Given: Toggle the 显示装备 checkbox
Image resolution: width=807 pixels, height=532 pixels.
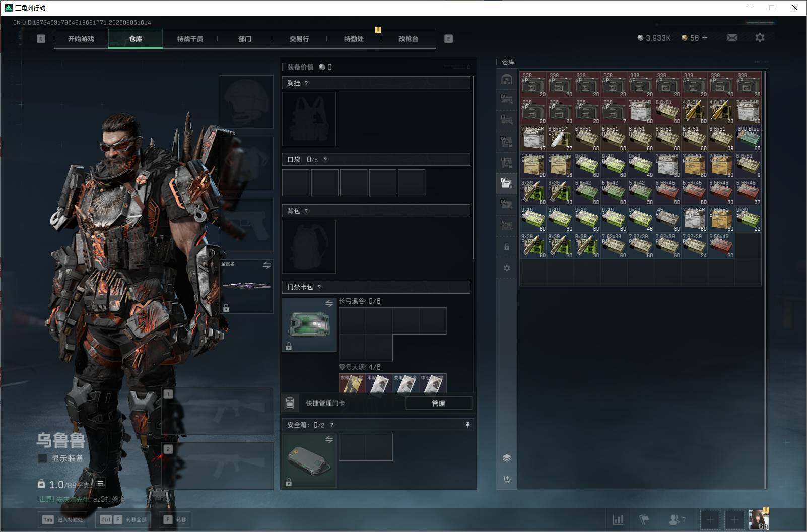Looking at the screenshot, I should coord(43,458).
